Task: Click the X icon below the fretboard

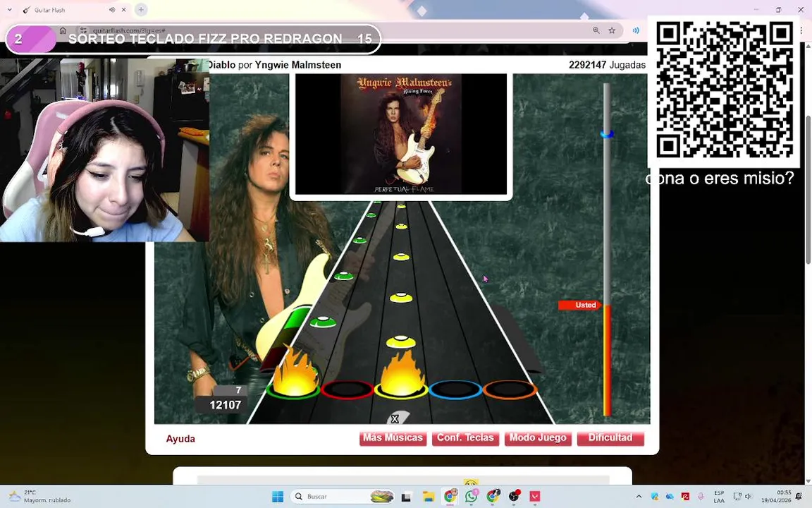Action: [x=395, y=419]
